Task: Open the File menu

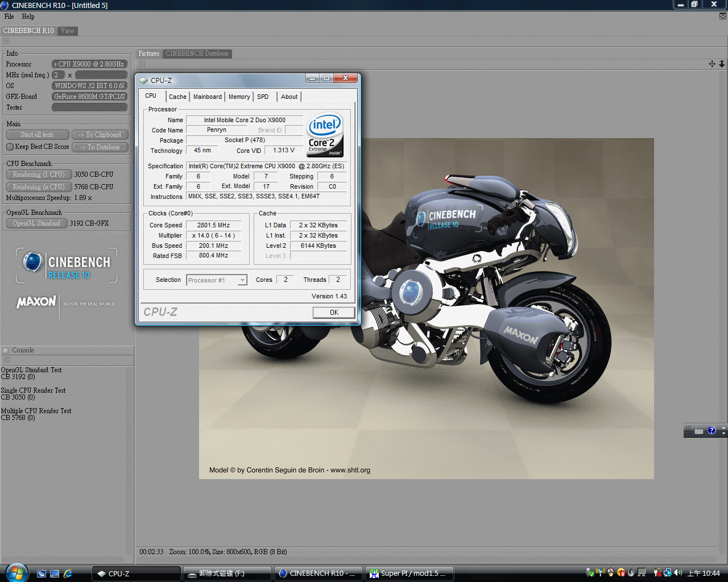Action: (x=9, y=16)
